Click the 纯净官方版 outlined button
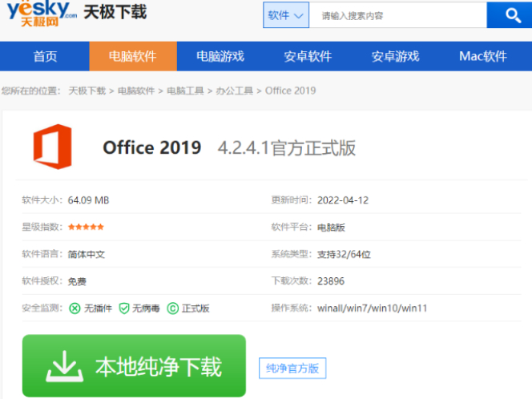 click(292, 368)
